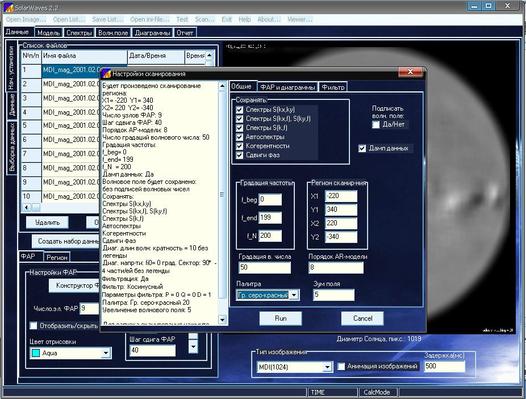Screen dimensions: 526x399
Task: Click the Y1 region input field
Action: (x=341, y=210)
